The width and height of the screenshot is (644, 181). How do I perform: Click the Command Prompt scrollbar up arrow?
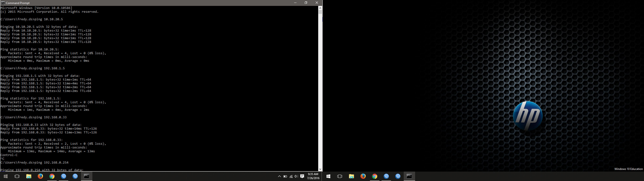coord(320,8)
